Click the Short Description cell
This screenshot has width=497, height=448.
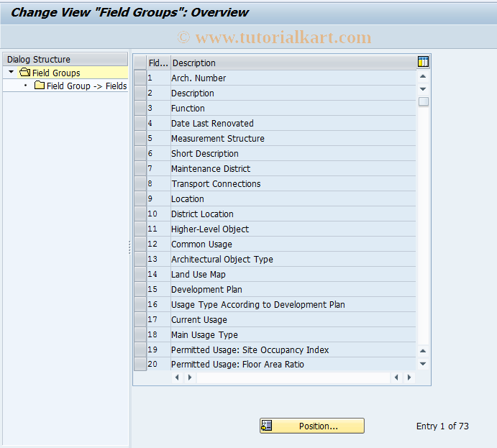[293, 153]
